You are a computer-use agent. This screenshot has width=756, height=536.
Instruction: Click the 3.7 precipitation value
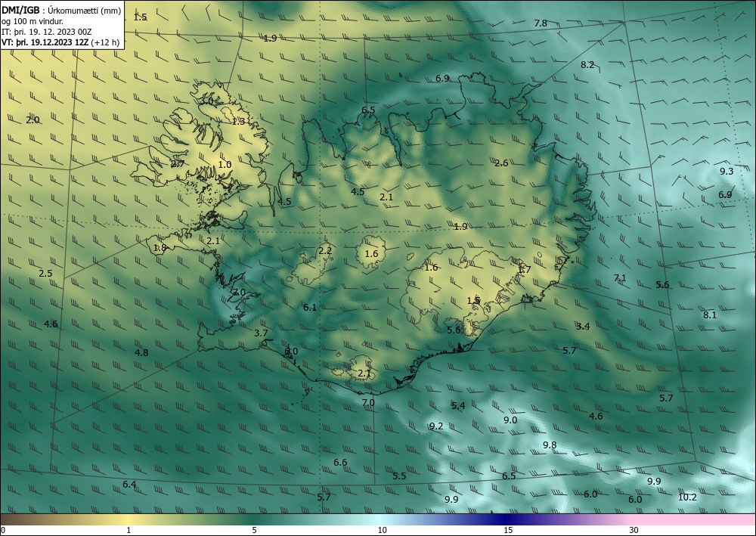click(261, 333)
